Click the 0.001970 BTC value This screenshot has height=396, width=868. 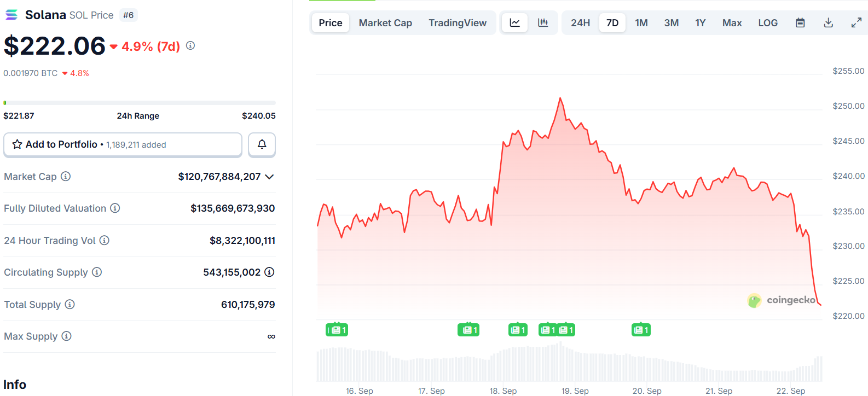pos(30,73)
